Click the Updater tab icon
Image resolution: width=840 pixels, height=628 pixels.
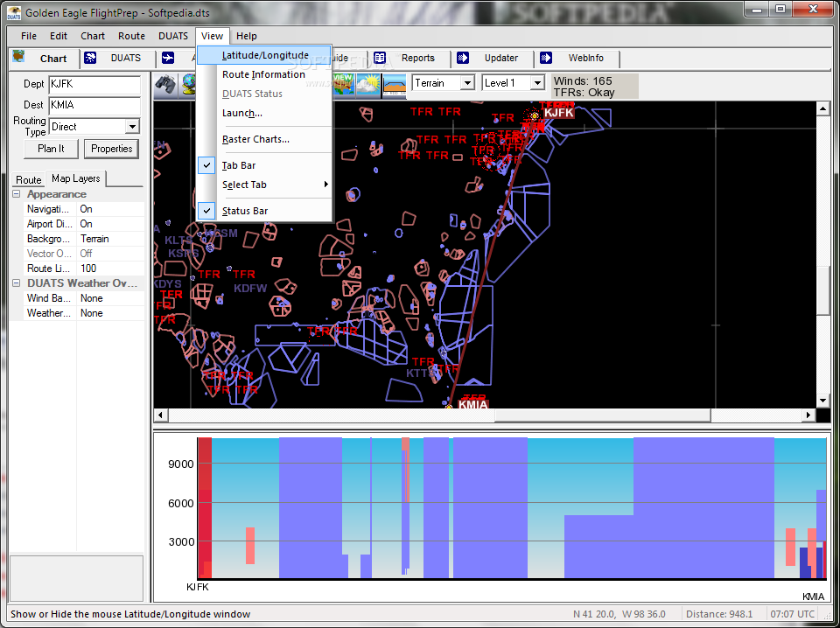(462, 59)
